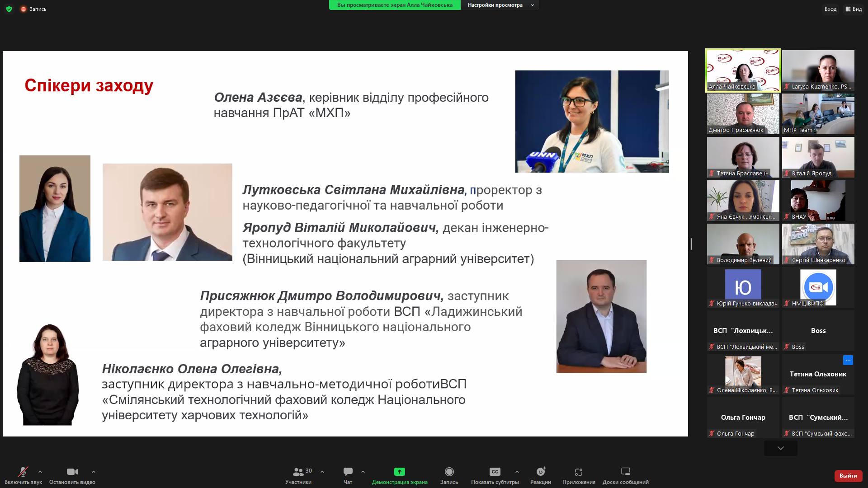Viewport: 868px width, 488px height.
Task: Click the gallery panel divider handle
Action: click(691, 244)
